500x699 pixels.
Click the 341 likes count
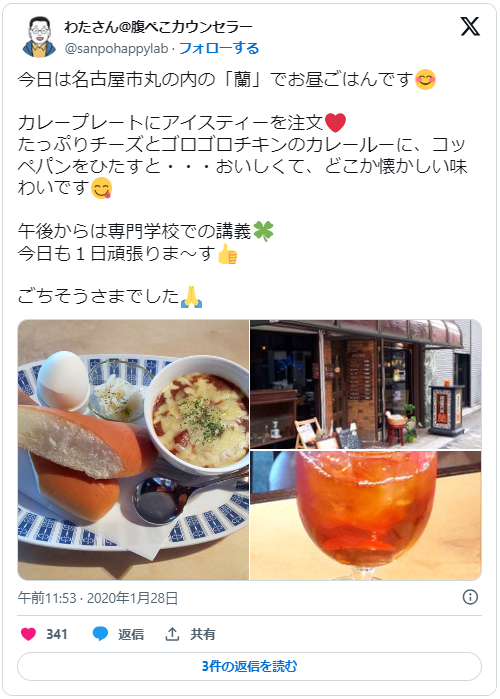tap(57, 634)
